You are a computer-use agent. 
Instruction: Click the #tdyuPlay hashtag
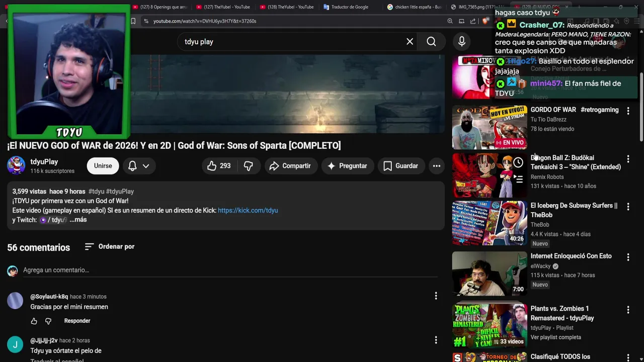click(x=120, y=192)
